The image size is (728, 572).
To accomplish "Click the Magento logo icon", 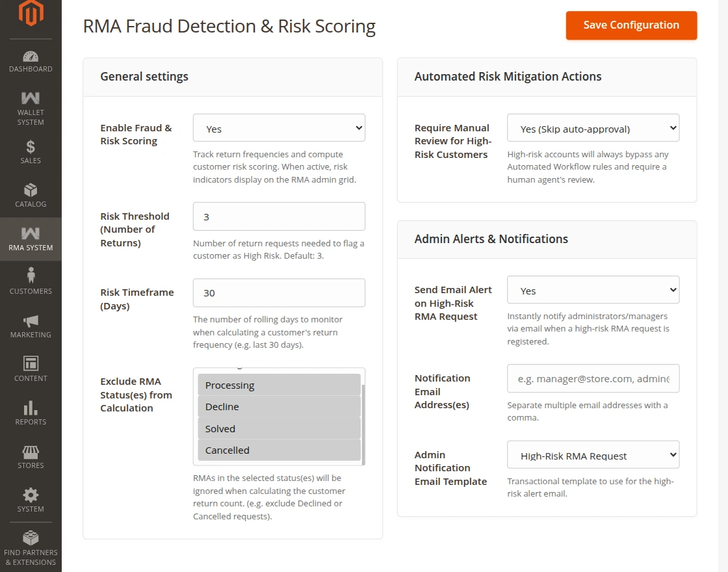I will point(31,13).
